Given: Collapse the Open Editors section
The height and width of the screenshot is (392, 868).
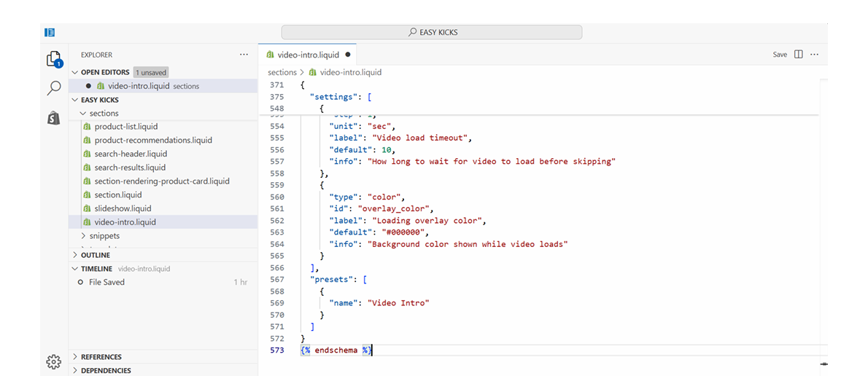Looking at the screenshot, I should (x=74, y=72).
